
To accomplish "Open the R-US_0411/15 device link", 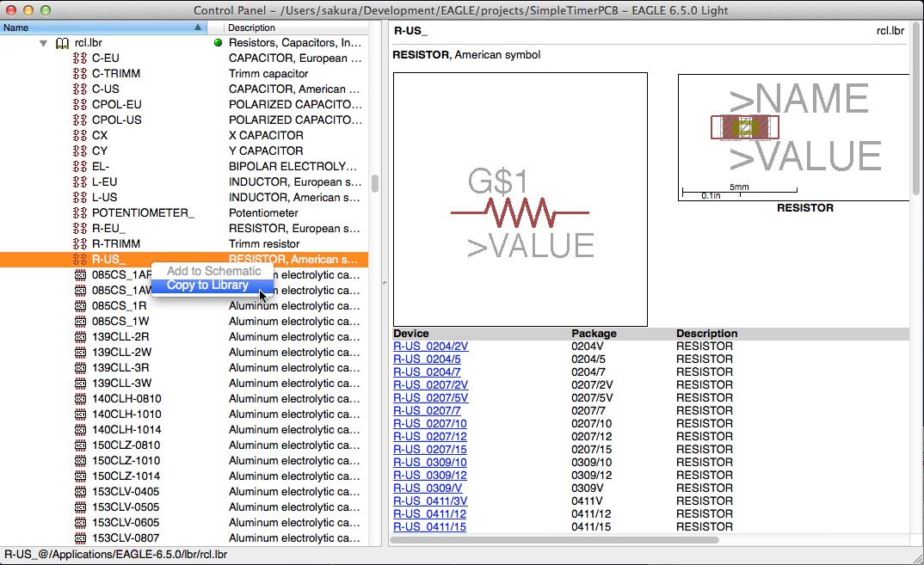I will [x=429, y=527].
